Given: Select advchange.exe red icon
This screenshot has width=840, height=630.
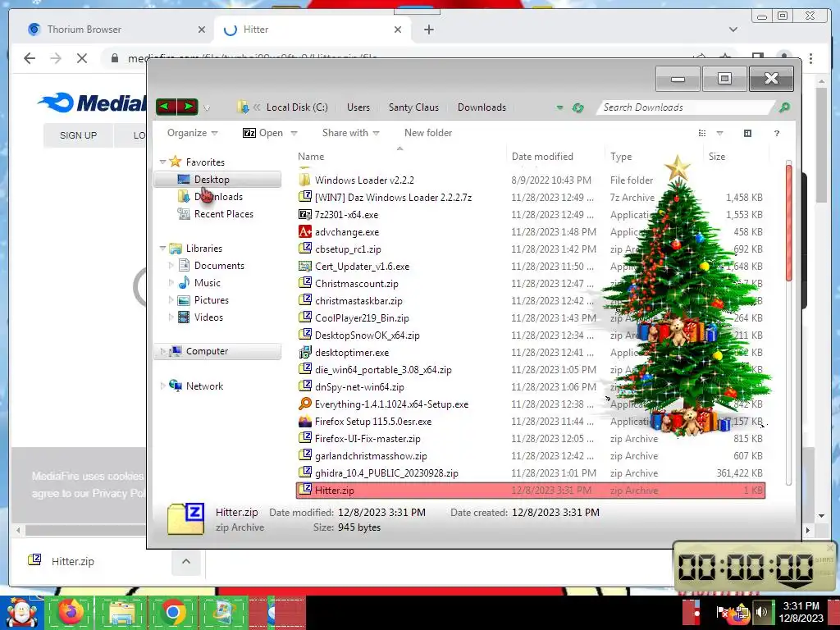Looking at the screenshot, I should (305, 231).
